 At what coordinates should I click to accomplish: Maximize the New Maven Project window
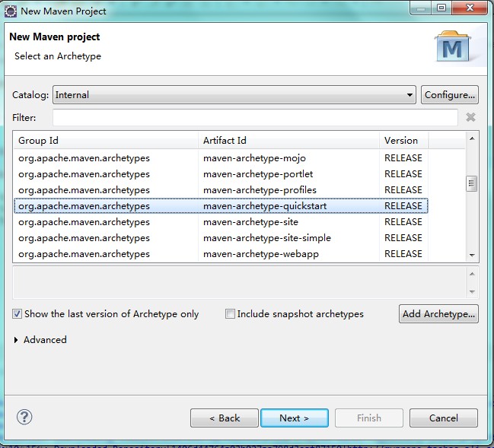click(x=441, y=8)
